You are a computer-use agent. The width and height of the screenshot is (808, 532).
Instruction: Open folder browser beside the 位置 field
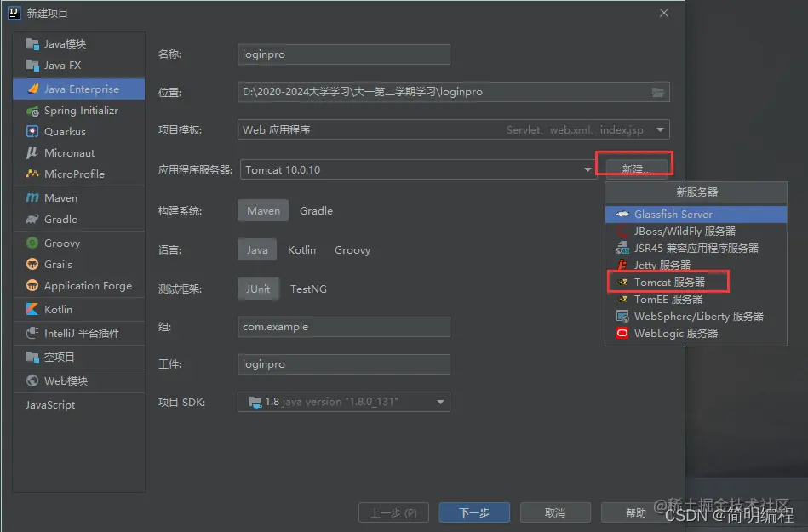point(660,91)
